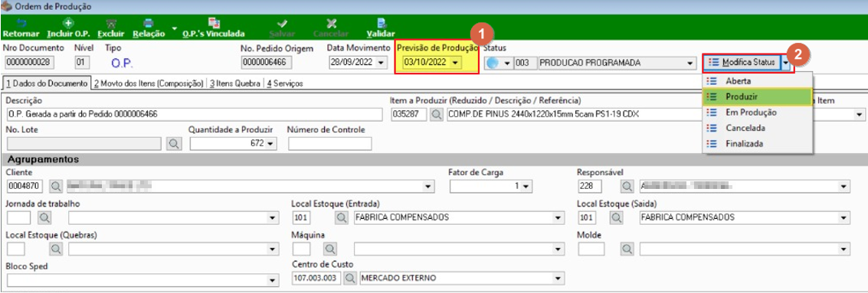Expand the Bloco Sped dropdown
This screenshot has height=293, width=868.
[273, 280]
